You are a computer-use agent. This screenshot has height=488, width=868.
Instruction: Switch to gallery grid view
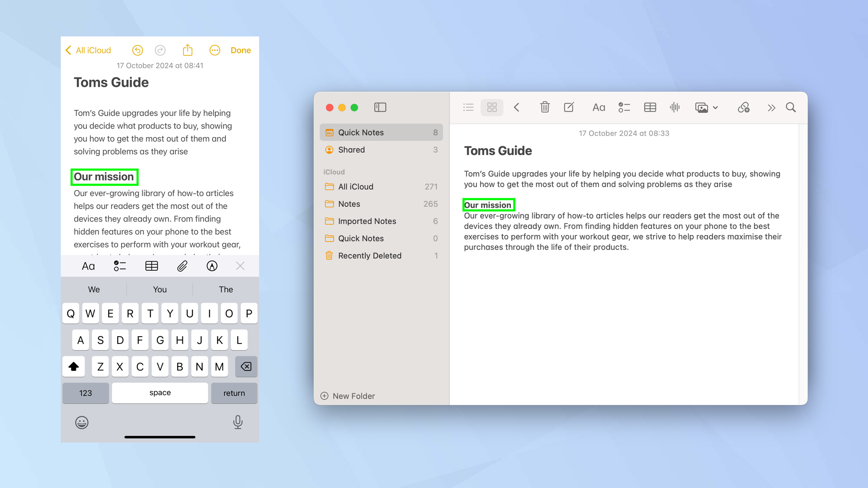(x=492, y=107)
